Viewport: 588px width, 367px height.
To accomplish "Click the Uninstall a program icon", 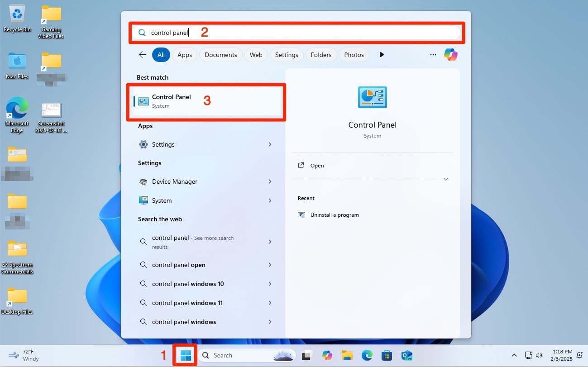I will (x=301, y=215).
